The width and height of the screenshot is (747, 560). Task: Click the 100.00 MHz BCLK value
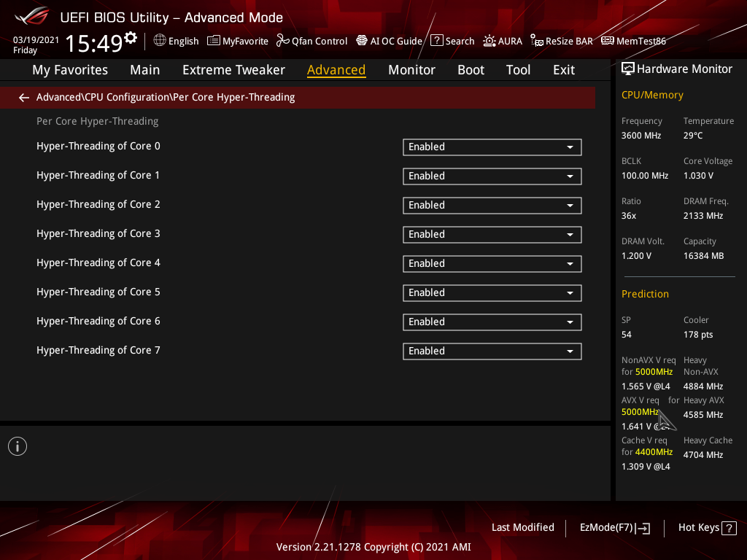click(645, 176)
